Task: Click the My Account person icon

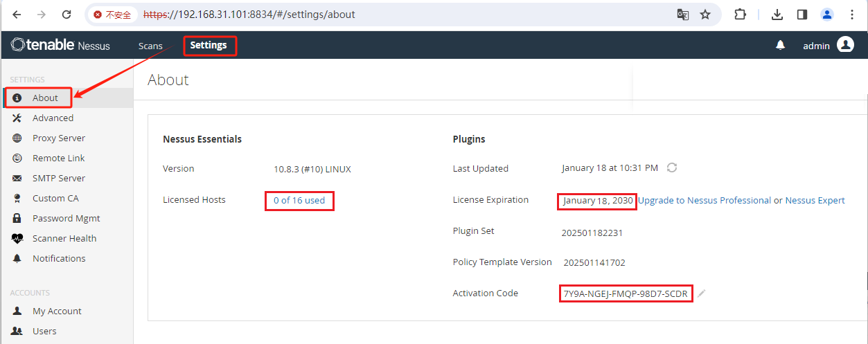Action: pyautogui.click(x=17, y=311)
